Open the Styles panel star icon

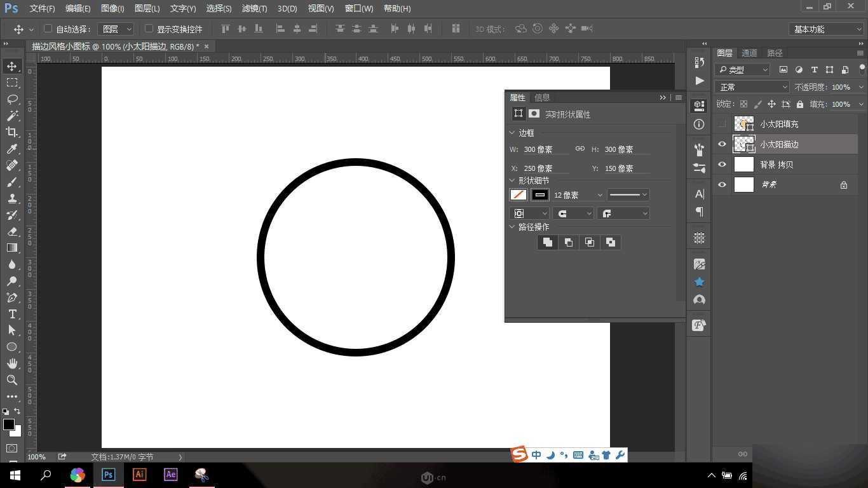click(x=698, y=281)
